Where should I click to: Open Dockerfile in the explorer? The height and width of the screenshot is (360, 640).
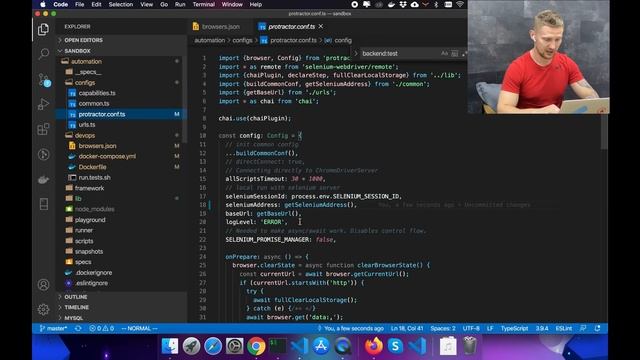point(92,167)
